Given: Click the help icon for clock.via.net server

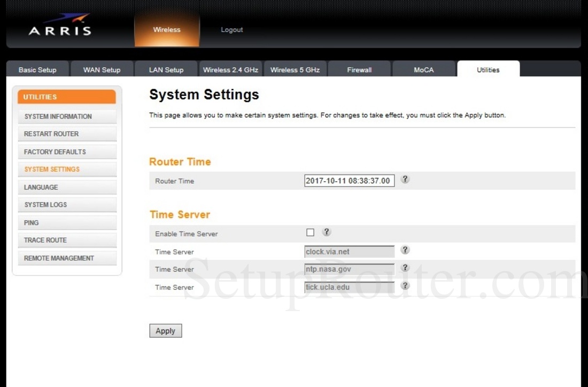Looking at the screenshot, I should click(405, 250).
